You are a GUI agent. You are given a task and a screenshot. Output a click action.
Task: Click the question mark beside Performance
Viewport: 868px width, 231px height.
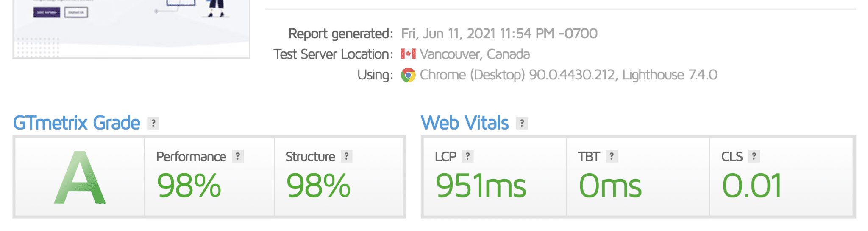click(x=238, y=156)
